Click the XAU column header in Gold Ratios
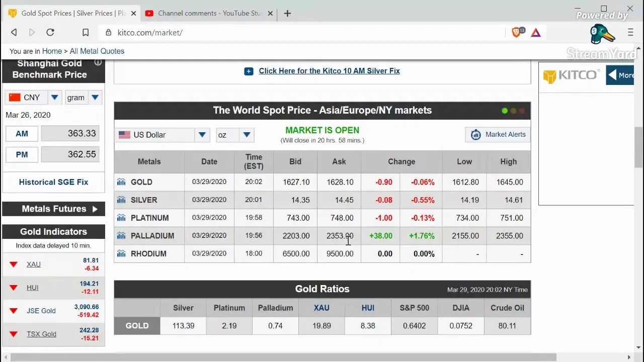The width and height of the screenshot is (644, 362). click(321, 308)
